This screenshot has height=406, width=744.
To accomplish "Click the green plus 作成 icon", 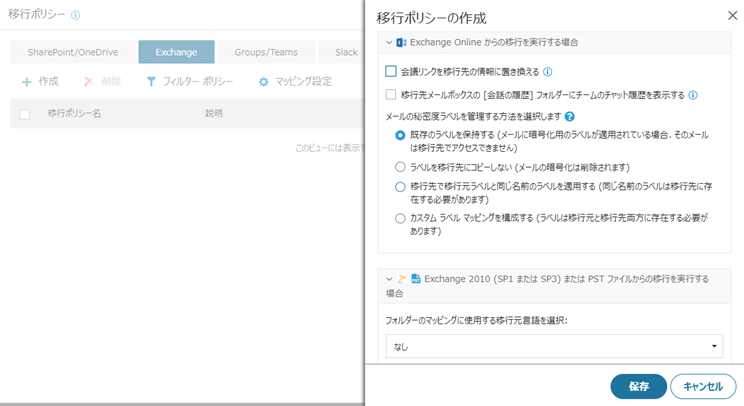I will tap(27, 82).
